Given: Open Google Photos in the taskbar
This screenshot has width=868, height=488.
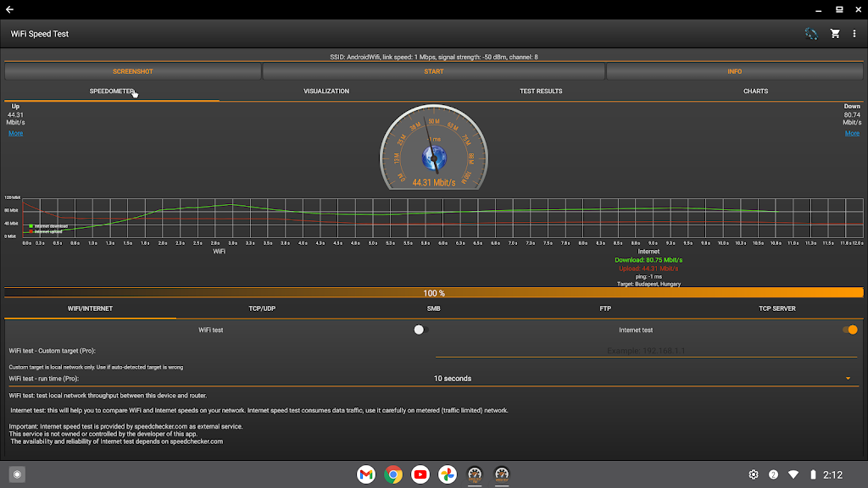Looking at the screenshot, I should pos(448,474).
